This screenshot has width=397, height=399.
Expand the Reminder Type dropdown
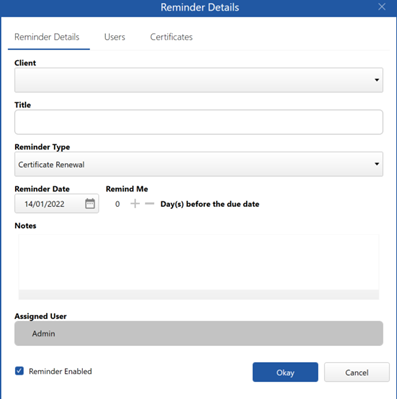199,164
